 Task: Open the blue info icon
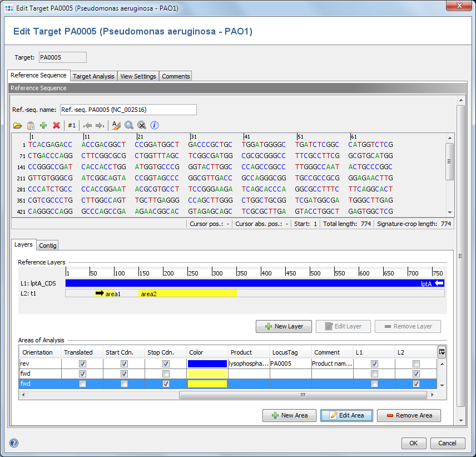[155, 126]
